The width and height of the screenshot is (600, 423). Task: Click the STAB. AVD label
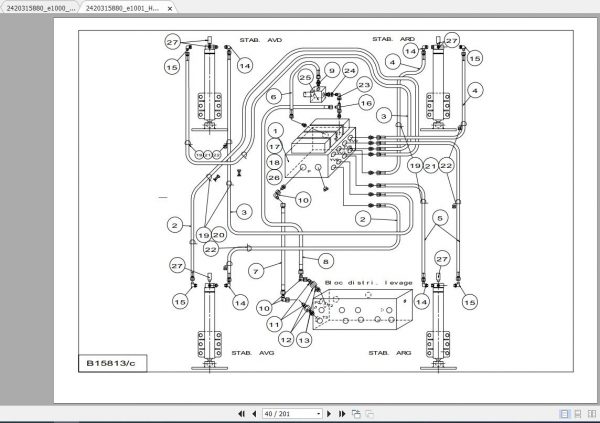click(x=261, y=40)
